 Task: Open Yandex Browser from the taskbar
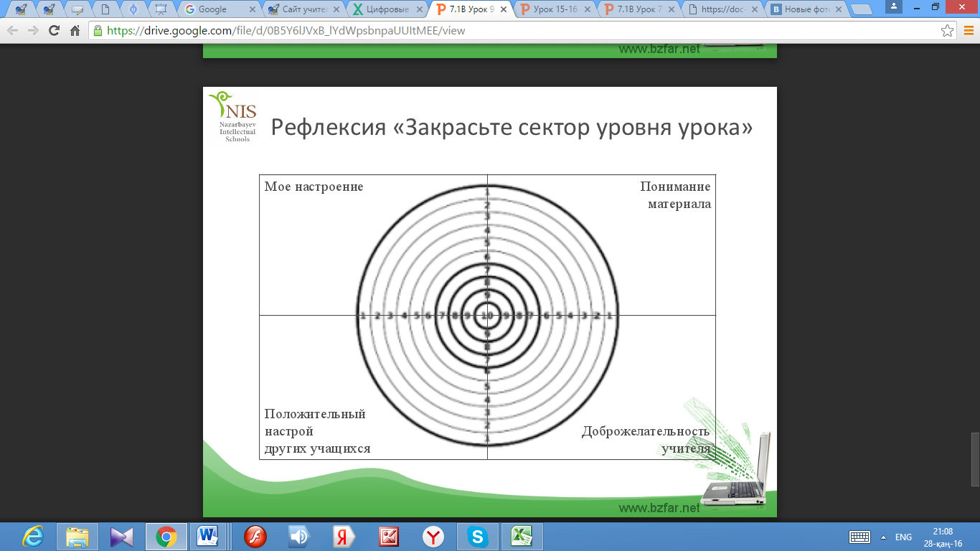pyautogui.click(x=433, y=537)
